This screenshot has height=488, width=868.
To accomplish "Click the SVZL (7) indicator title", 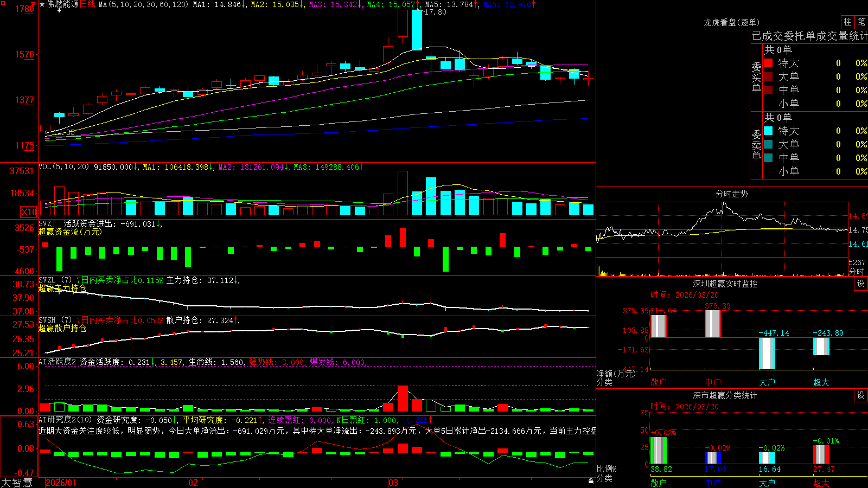I will coord(56,280).
